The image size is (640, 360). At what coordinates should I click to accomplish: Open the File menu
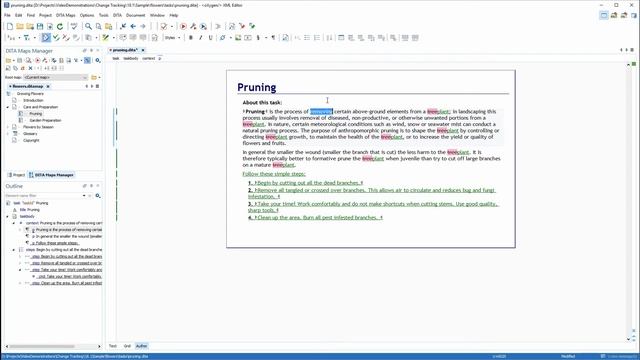tap(7, 15)
